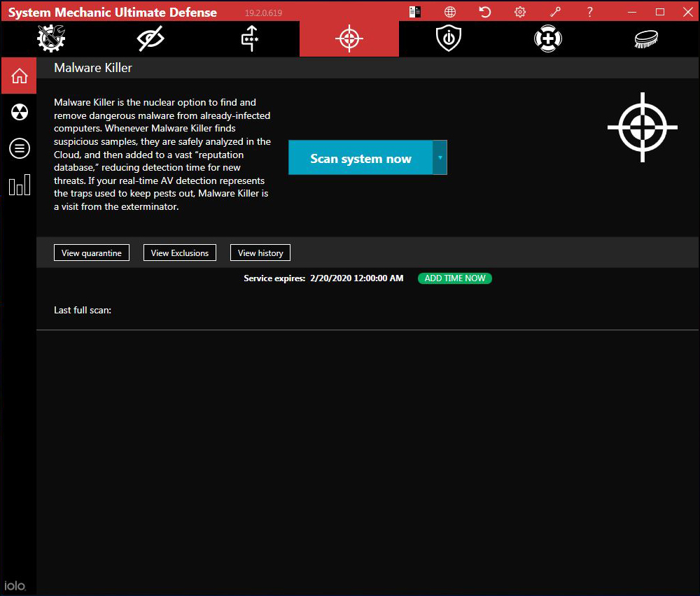Click version number 19.2.0.619
Screen dimensions: 700x596
coord(263,13)
